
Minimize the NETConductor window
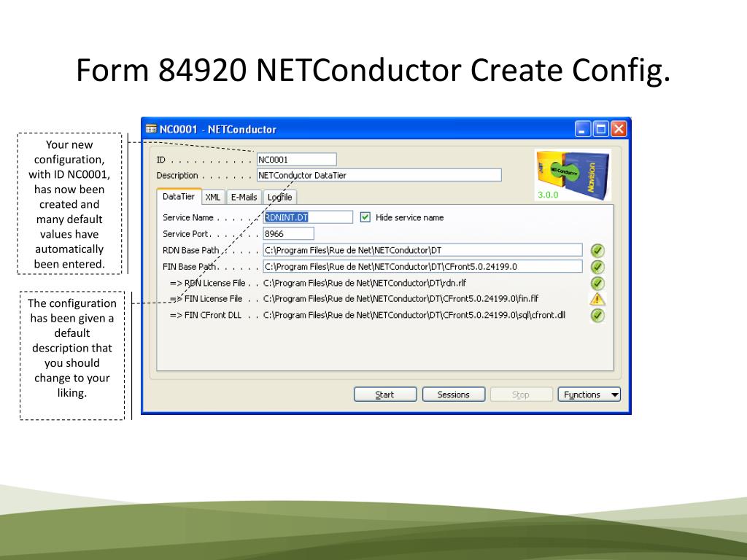(583, 129)
